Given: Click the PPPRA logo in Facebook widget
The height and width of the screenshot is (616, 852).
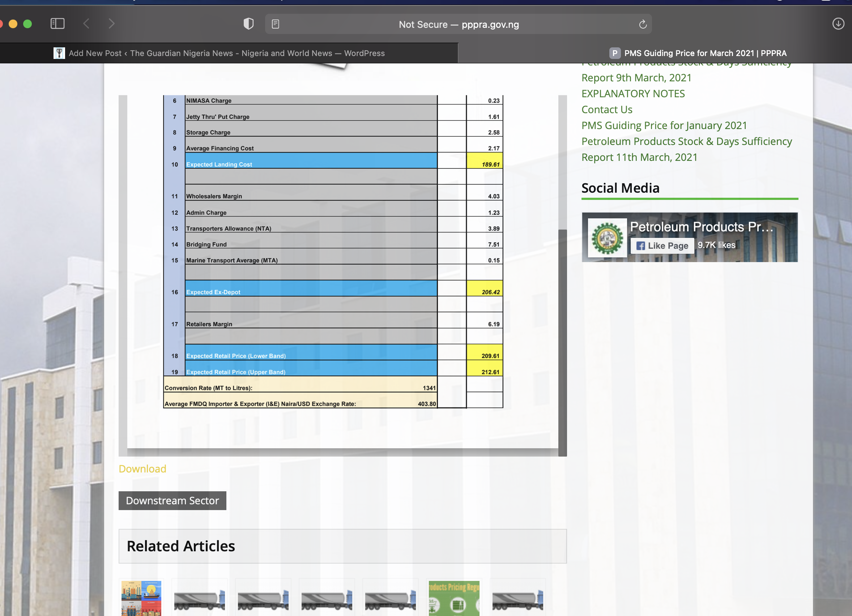Looking at the screenshot, I should coord(607,238).
